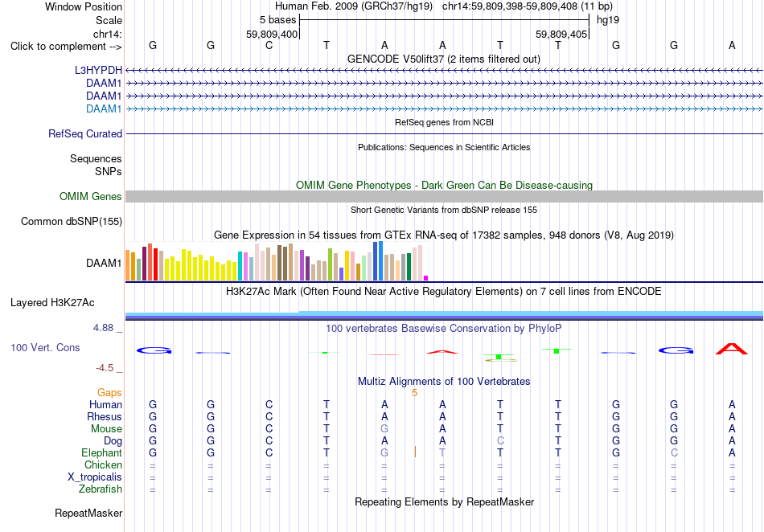This screenshot has height=532, width=764.
Task: Click the C base in the top base row
Action: tap(269, 46)
